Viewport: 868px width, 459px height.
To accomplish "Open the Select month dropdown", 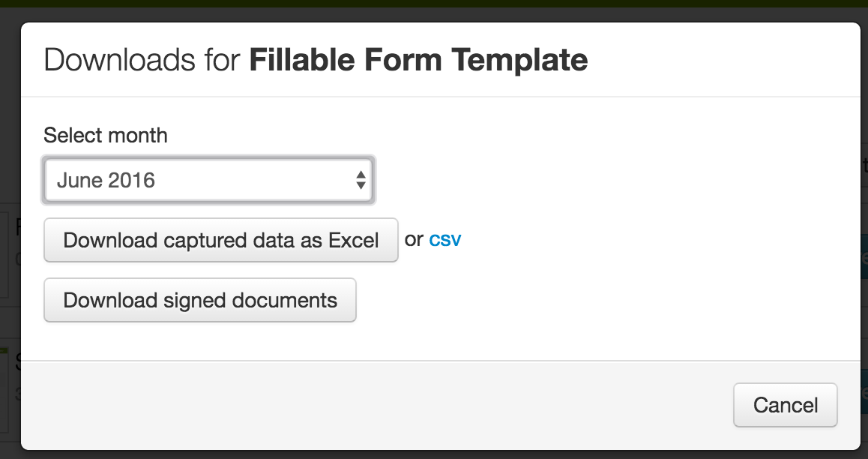I will (x=208, y=180).
